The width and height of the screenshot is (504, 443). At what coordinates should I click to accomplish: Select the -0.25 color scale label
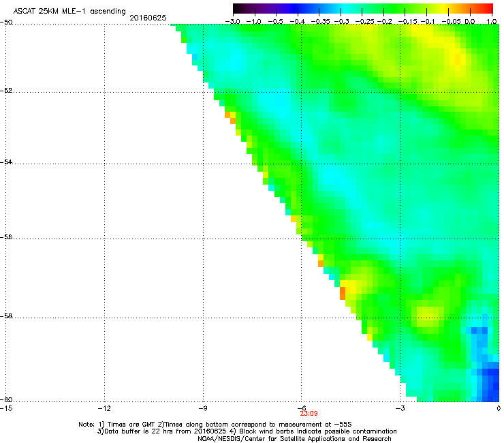364,22
